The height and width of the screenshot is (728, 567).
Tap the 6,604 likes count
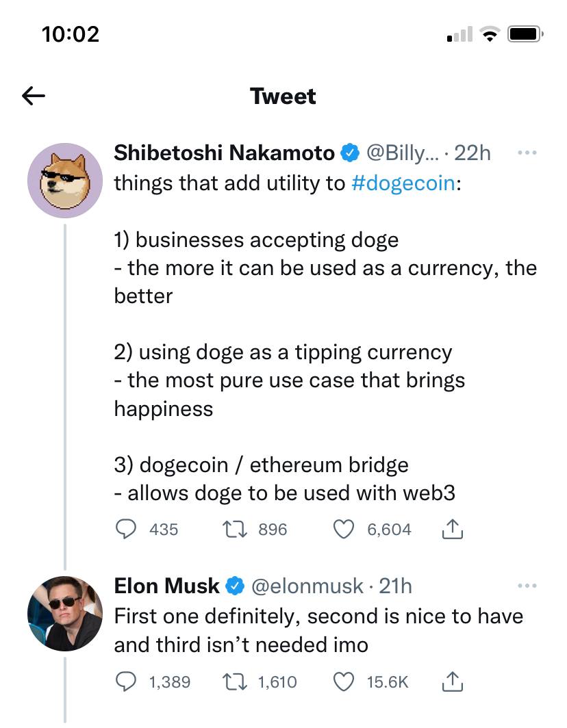[389, 530]
